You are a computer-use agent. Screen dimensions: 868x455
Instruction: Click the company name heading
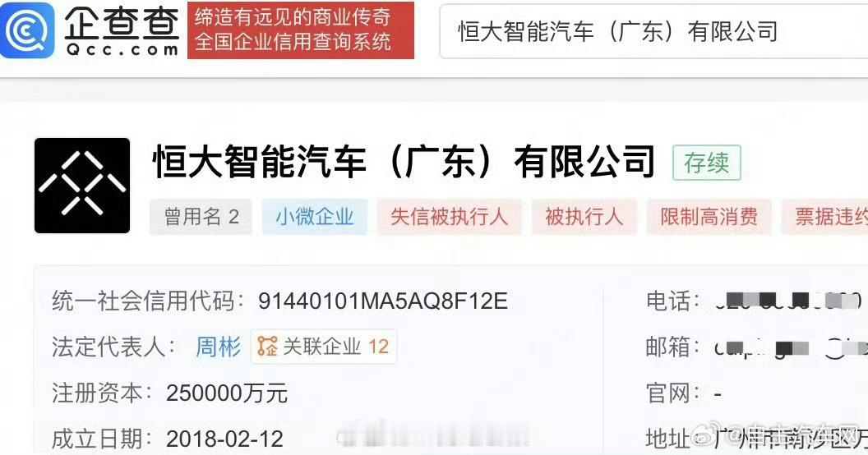pyautogui.click(x=404, y=162)
